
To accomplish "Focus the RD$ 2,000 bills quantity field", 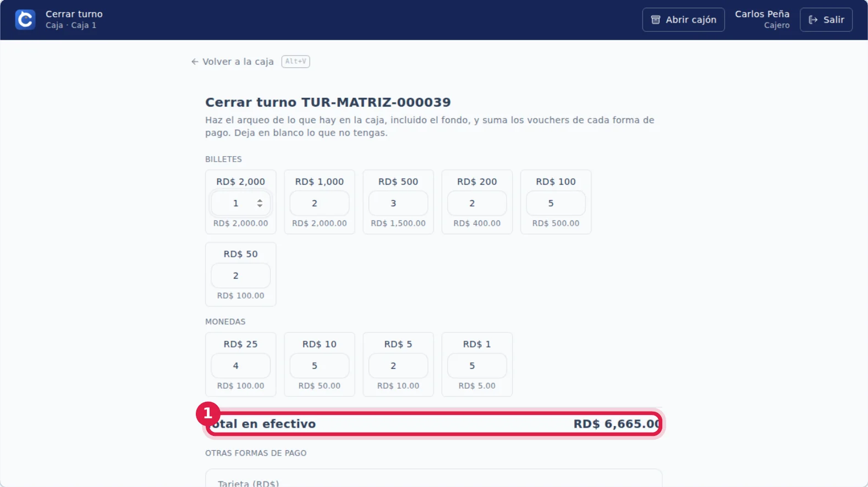I will [x=240, y=203].
